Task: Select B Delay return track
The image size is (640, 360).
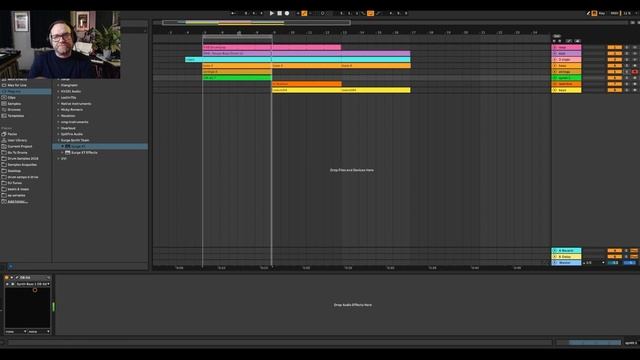Action: click(567, 257)
